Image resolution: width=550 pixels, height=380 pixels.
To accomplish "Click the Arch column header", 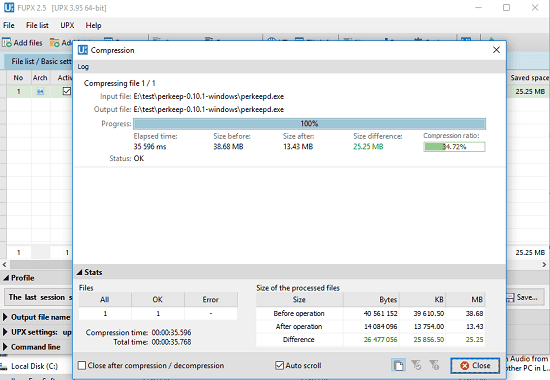I will (40, 78).
